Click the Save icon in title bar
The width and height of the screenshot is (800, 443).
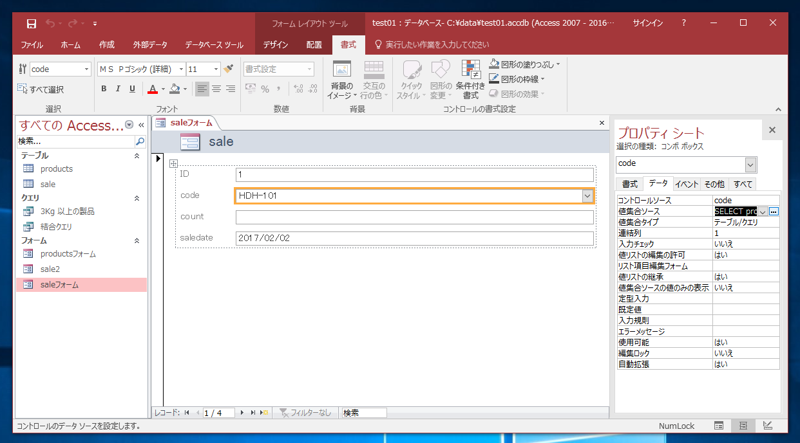coord(31,23)
